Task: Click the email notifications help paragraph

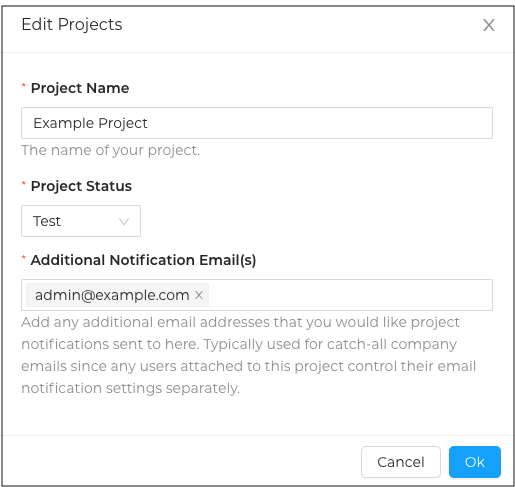Action: point(248,355)
